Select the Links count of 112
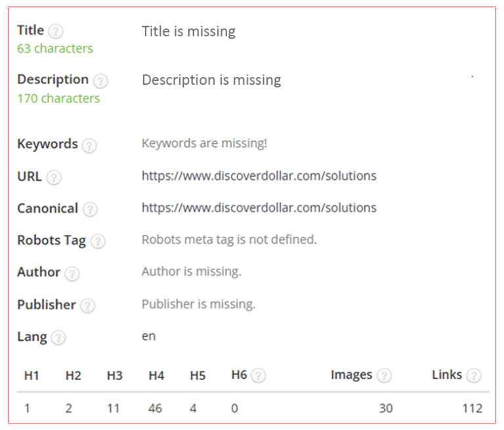The width and height of the screenshot is (504, 430). [x=472, y=408]
